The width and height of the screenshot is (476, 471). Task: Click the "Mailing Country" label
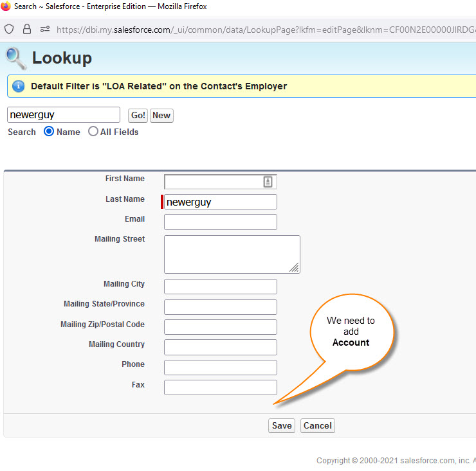point(116,344)
